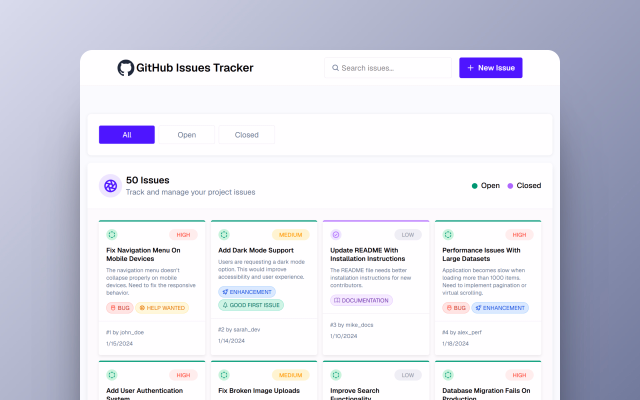Create a New Issue

click(491, 68)
